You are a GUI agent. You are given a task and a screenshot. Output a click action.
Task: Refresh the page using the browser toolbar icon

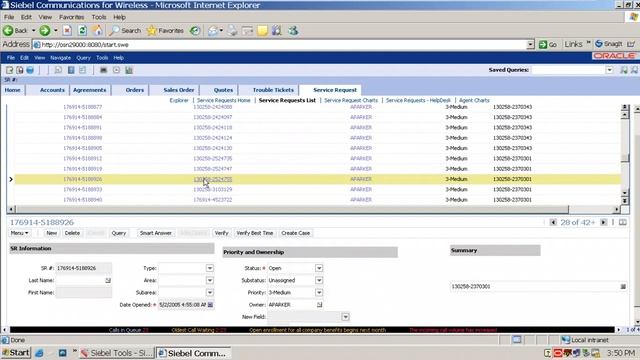(82, 30)
